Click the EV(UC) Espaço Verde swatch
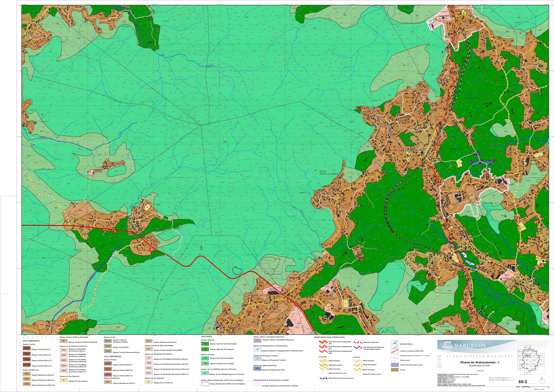 [x=108, y=341]
